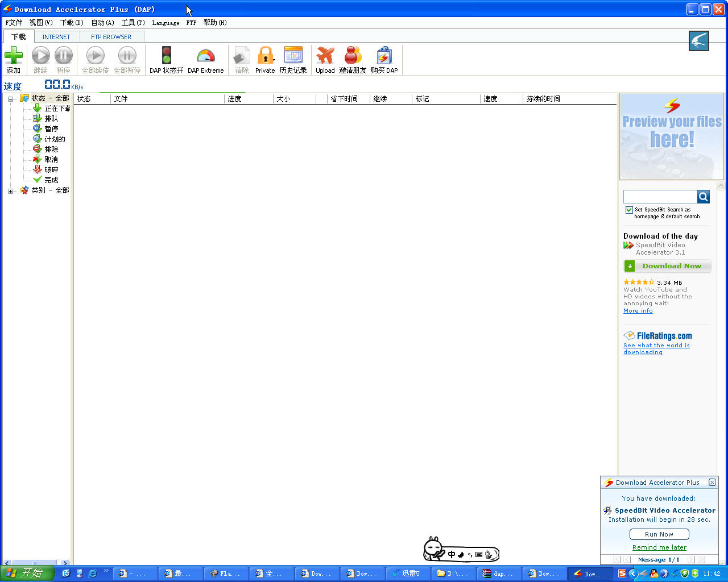Open the FTP menu
The image size is (728, 582).
coord(191,23)
